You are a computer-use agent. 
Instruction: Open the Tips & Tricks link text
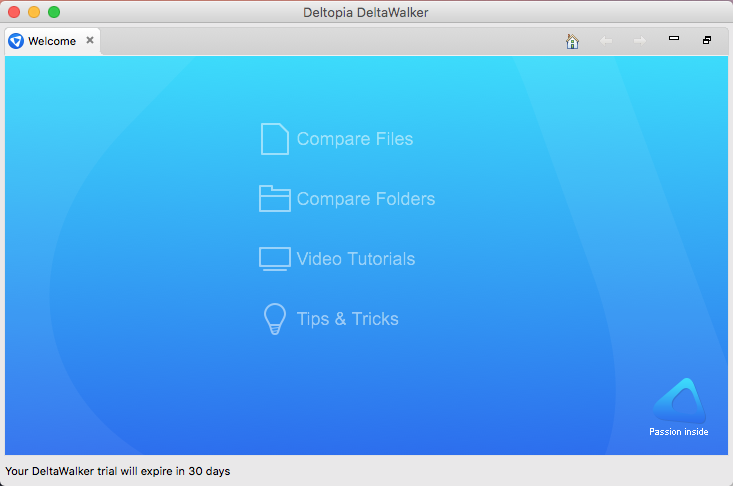[x=348, y=319]
